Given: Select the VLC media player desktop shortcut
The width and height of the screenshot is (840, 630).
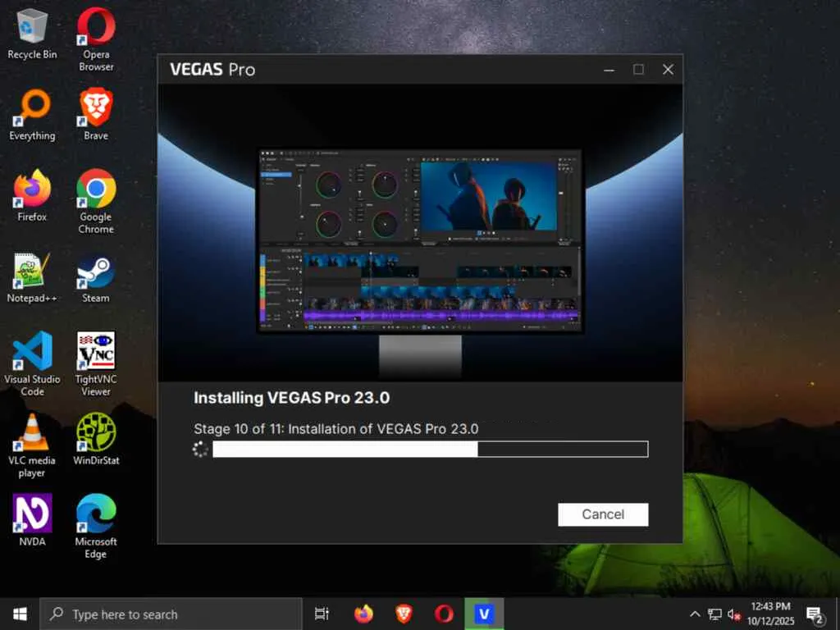Looking at the screenshot, I should 32,445.
